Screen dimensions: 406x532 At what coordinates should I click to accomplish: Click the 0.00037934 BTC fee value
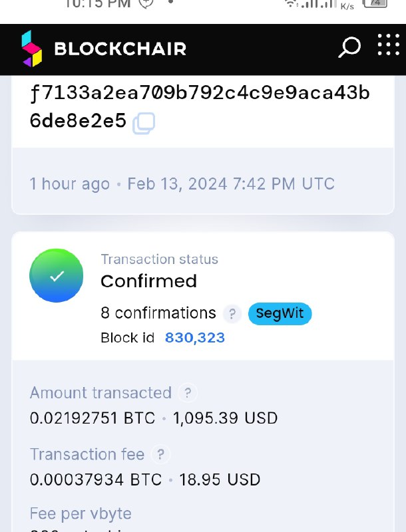point(96,479)
